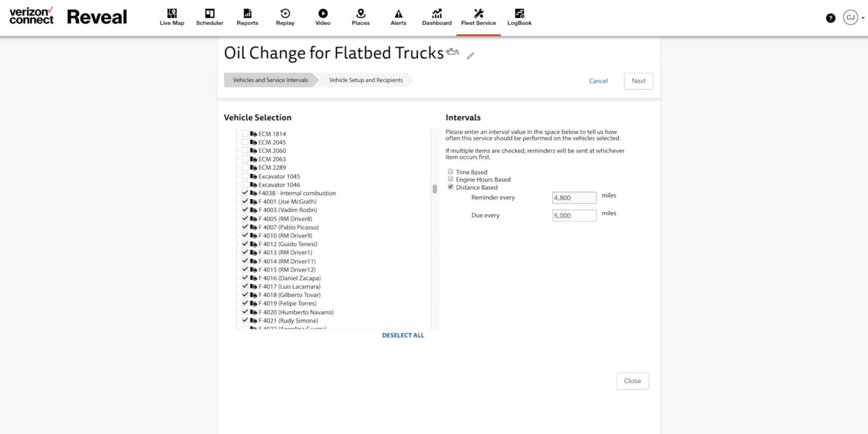Go to the Reports section

coord(247,17)
